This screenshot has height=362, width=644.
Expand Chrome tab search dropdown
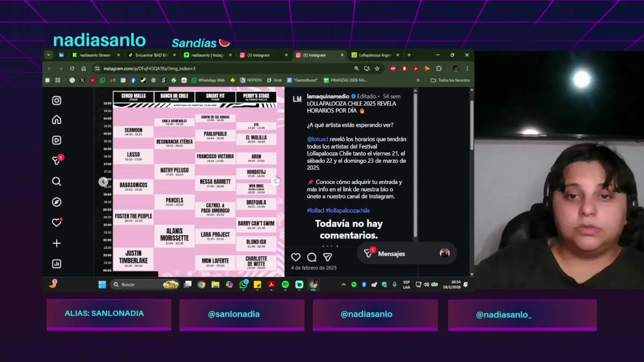[x=48, y=55]
